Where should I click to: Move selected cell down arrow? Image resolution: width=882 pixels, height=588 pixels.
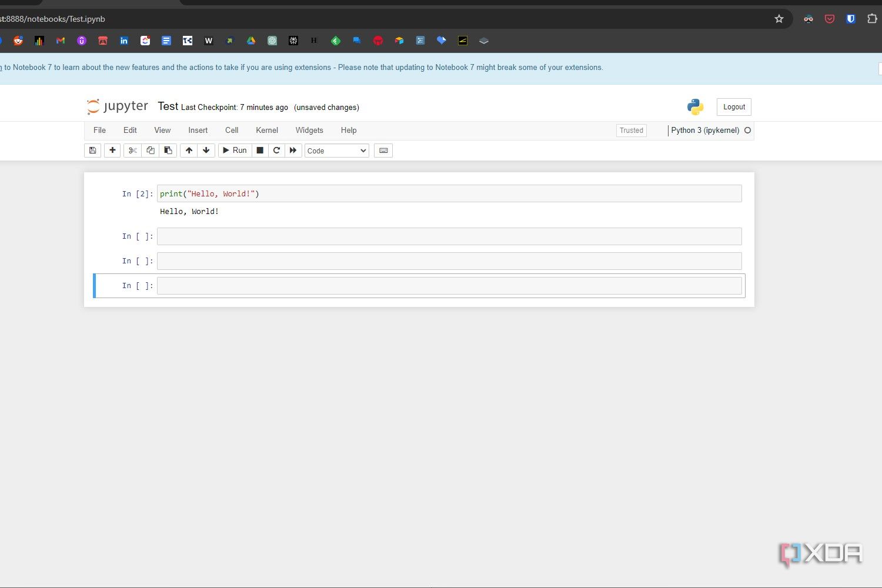click(x=206, y=151)
